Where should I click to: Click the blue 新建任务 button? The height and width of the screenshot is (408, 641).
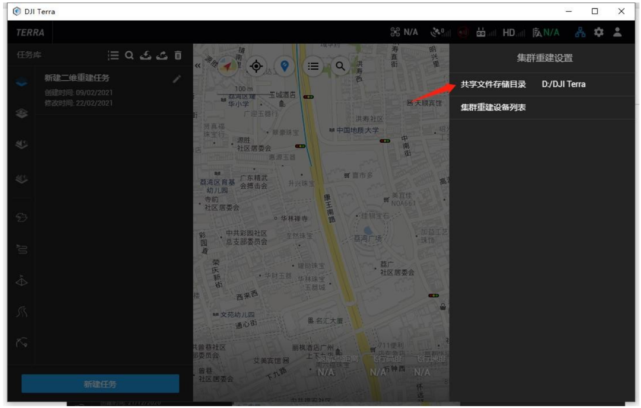coord(100,384)
